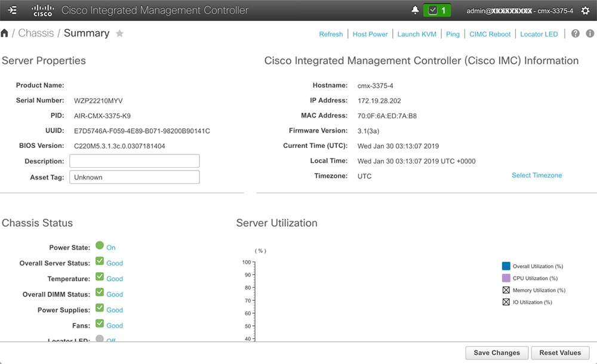Launch the KVM console

point(417,34)
